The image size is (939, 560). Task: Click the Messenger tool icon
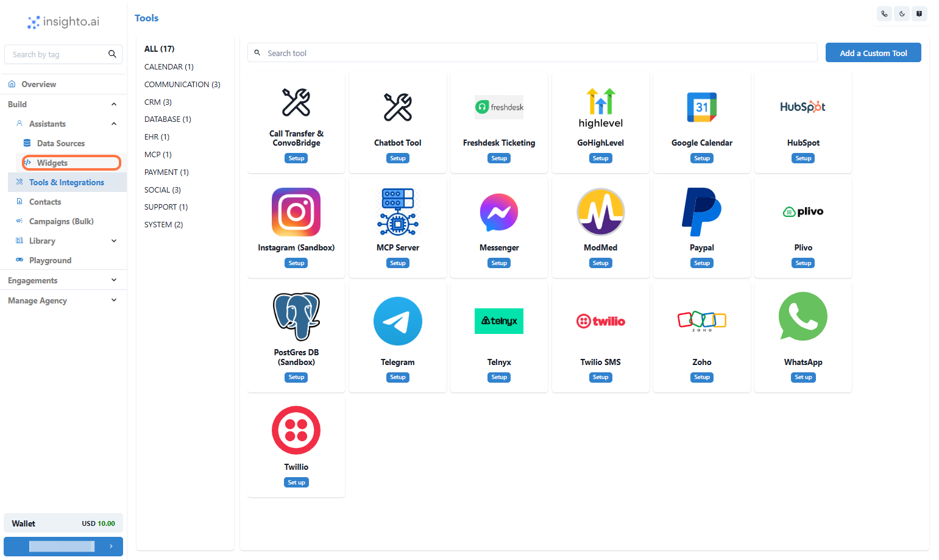[x=499, y=212]
